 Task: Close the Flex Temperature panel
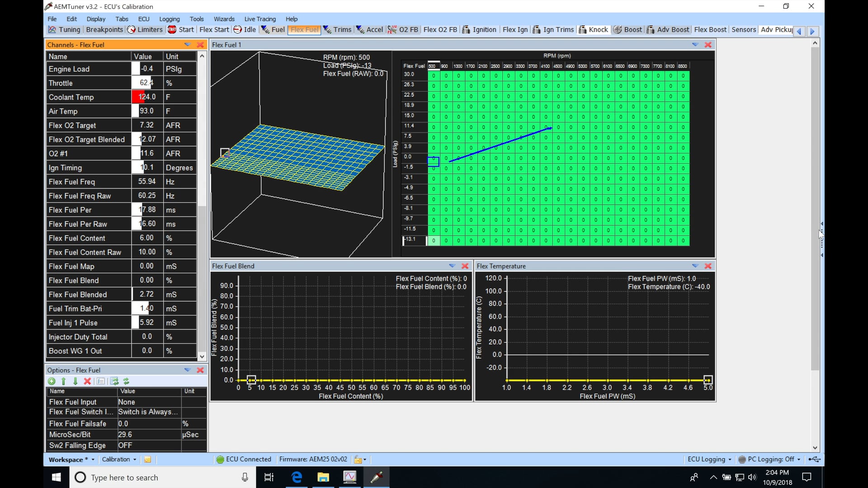point(708,266)
